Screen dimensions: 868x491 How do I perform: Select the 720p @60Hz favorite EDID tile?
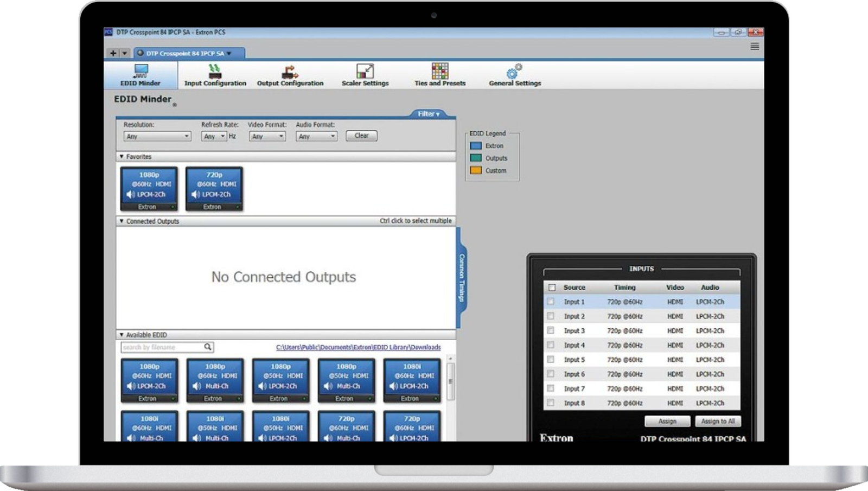pos(214,189)
